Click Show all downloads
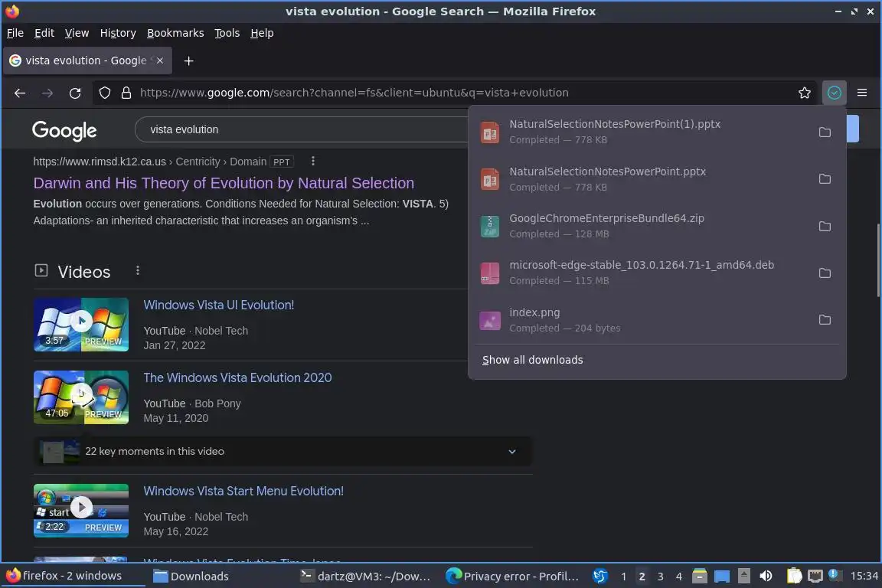The image size is (882, 588). pyautogui.click(x=532, y=360)
